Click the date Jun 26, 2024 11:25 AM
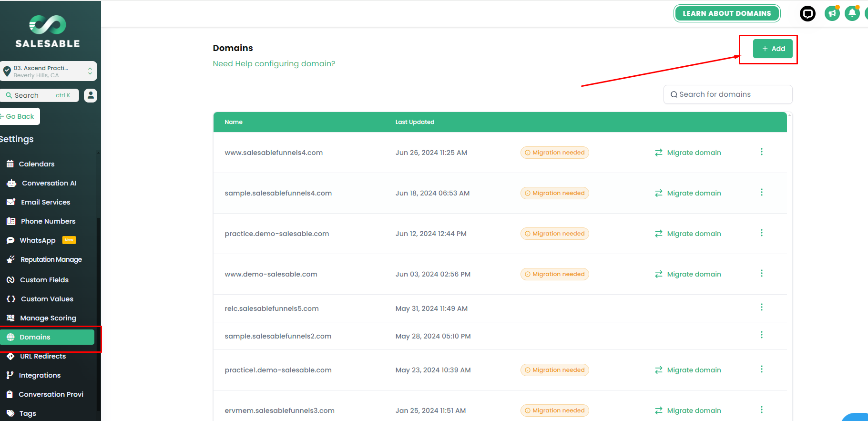868x421 pixels. point(431,153)
